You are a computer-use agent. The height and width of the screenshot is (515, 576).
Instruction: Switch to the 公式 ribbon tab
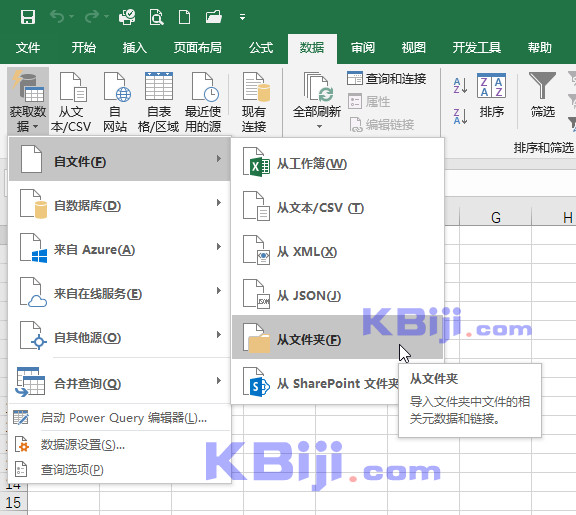pyautogui.click(x=261, y=48)
